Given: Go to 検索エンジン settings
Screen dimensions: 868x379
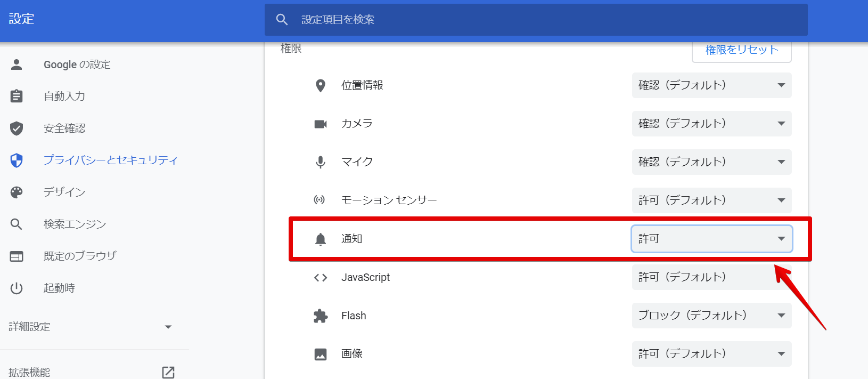Looking at the screenshot, I should tap(75, 224).
